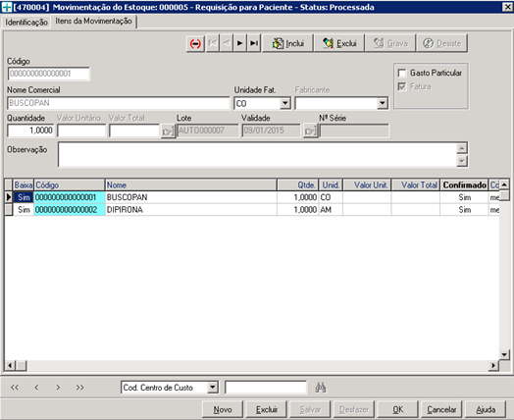Click the Validade date field
This screenshot has width=514, height=420.
[x=271, y=131]
